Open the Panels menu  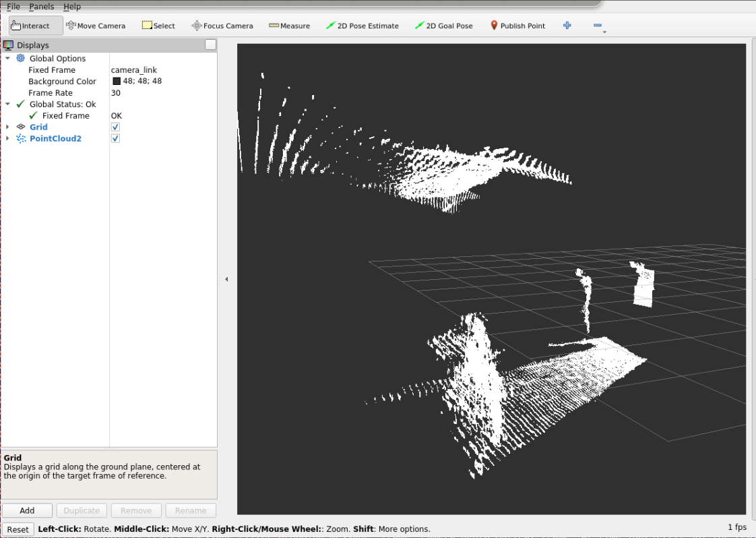click(x=42, y=6)
